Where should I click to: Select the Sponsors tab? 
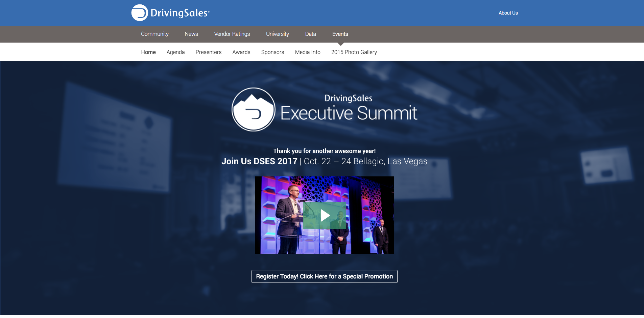click(x=272, y=52)
